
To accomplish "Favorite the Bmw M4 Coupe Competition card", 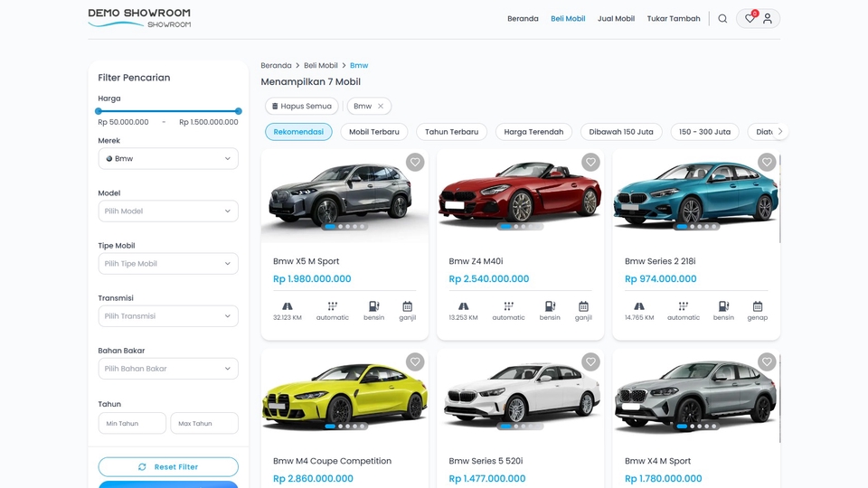I will coord(415,361).
